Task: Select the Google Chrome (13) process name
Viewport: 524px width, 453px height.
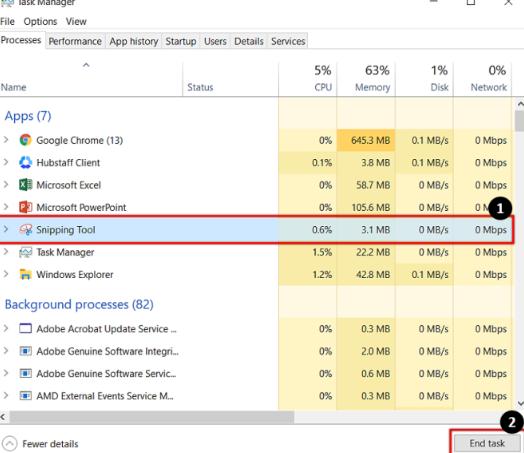Action: [80, 140]
